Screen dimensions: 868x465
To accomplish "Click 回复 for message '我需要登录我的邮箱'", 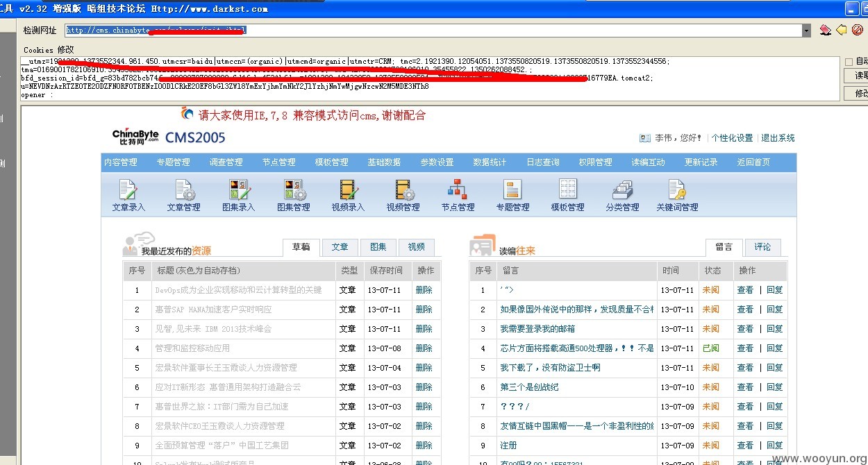I will coord(775,329).
